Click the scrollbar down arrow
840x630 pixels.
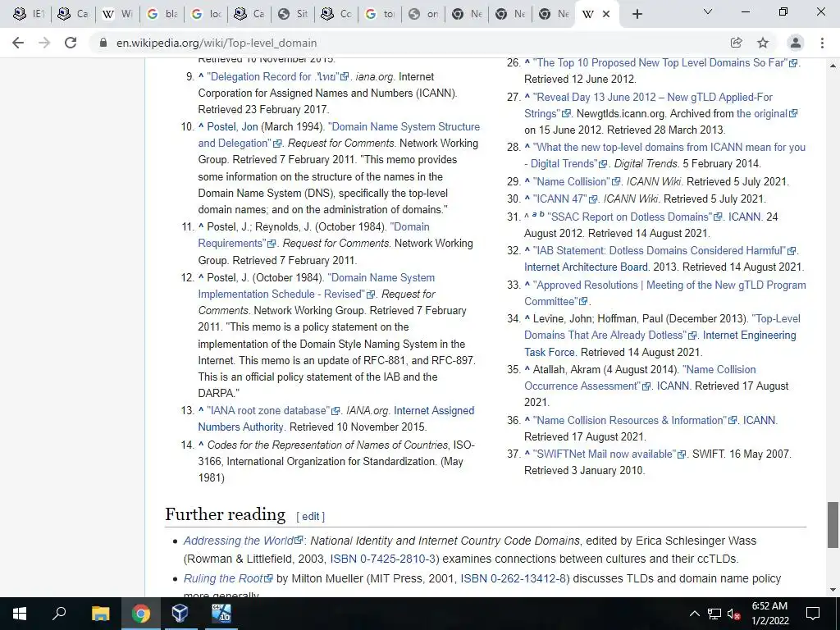click(833, 590)
